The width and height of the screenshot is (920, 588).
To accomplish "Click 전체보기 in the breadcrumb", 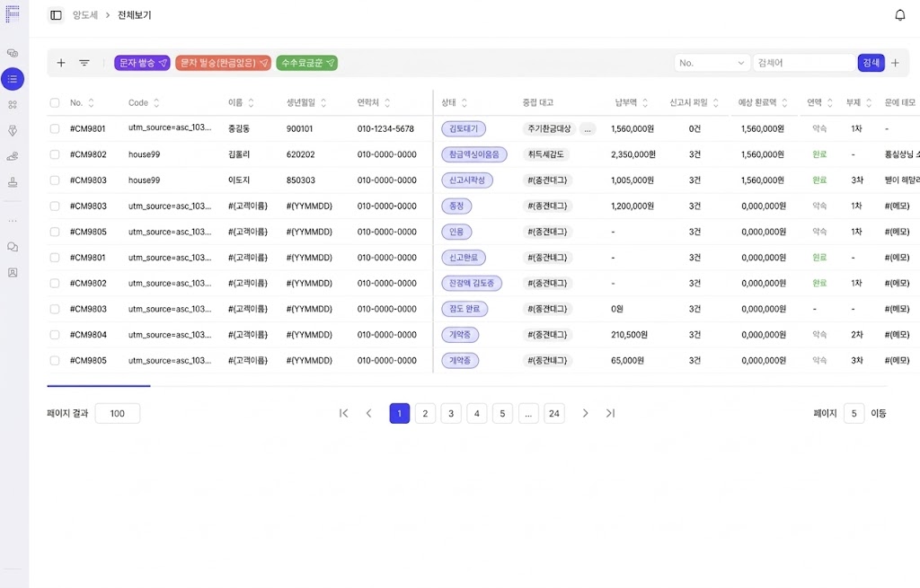I will coord(135,15).
